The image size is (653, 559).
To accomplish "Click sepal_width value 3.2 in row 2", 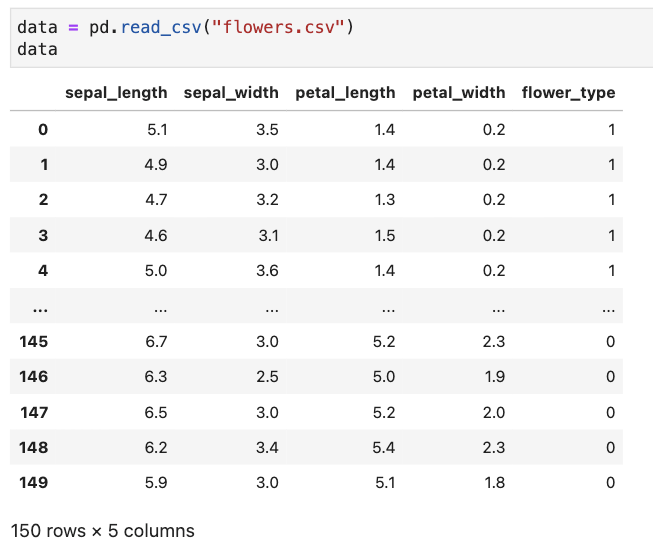I will click(x=267, y=200).
